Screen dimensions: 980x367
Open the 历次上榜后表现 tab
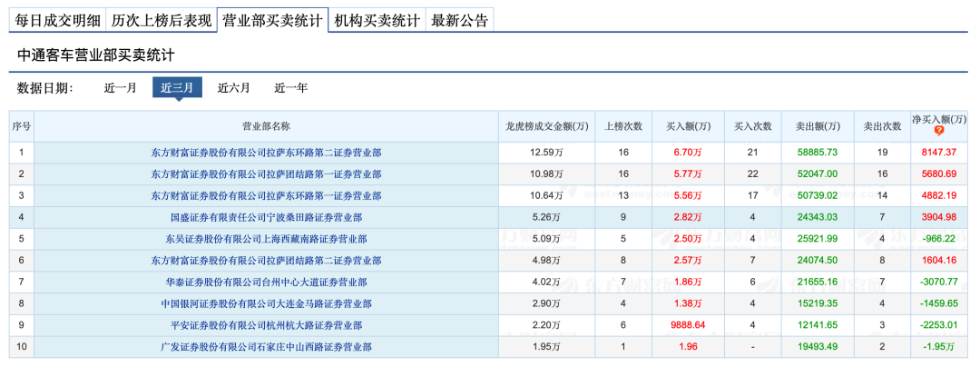(x=162, y=20)
